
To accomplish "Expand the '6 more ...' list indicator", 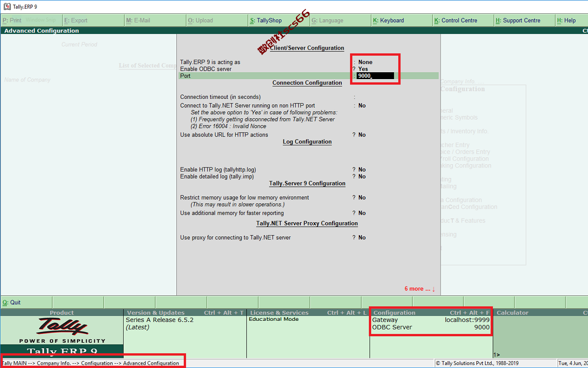I will [420, 289].
